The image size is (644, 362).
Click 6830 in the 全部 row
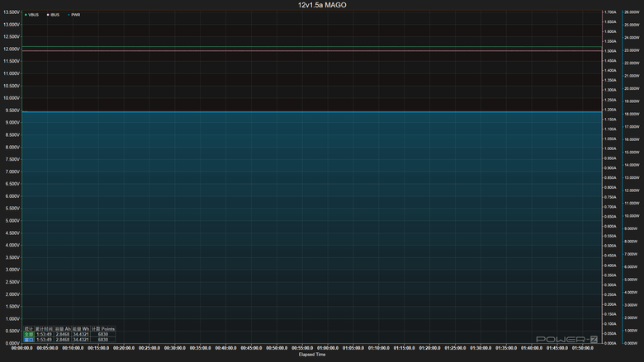tap(103, 334)
